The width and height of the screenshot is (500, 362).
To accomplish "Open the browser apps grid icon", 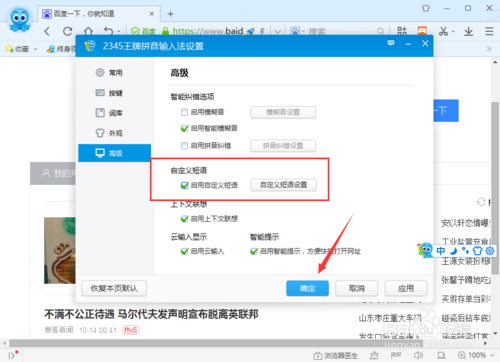I will tap(402, 31).
